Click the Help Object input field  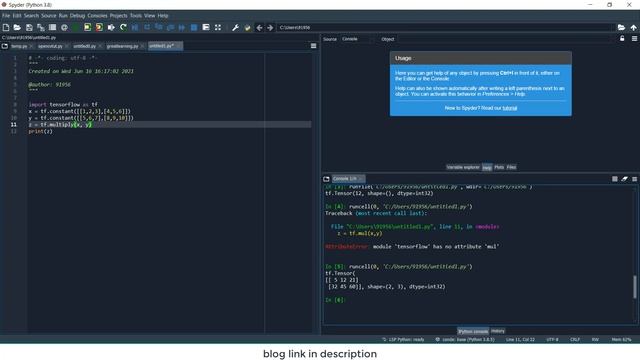(505, 39)
